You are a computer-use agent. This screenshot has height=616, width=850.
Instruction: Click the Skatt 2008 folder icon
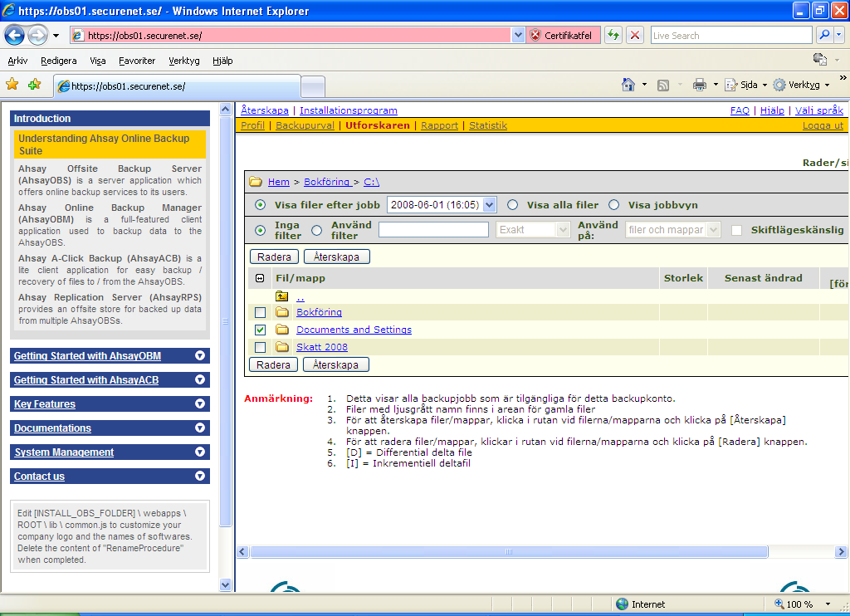pyautogui.click(x=282, y=347)
